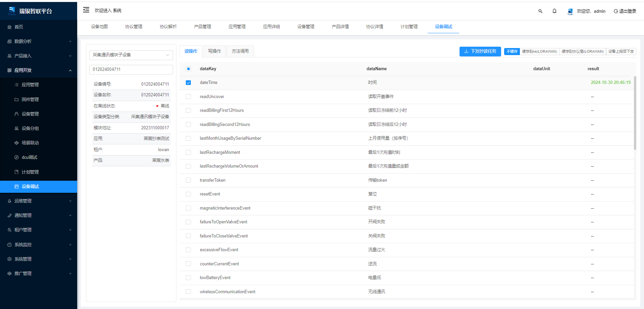Click the 2024-10-30 20:46:19 result value
This screenshot has width=644, height=309.
[610, 83]
